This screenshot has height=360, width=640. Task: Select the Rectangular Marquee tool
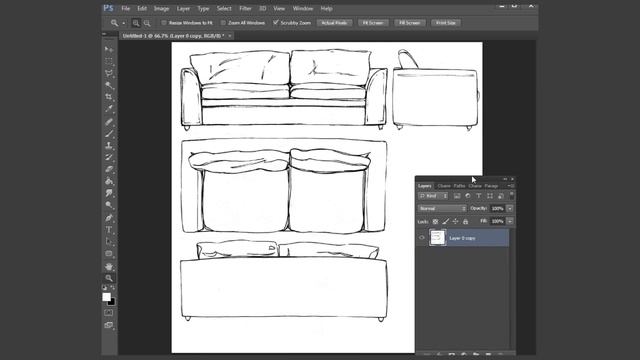[x=109, y=61]
